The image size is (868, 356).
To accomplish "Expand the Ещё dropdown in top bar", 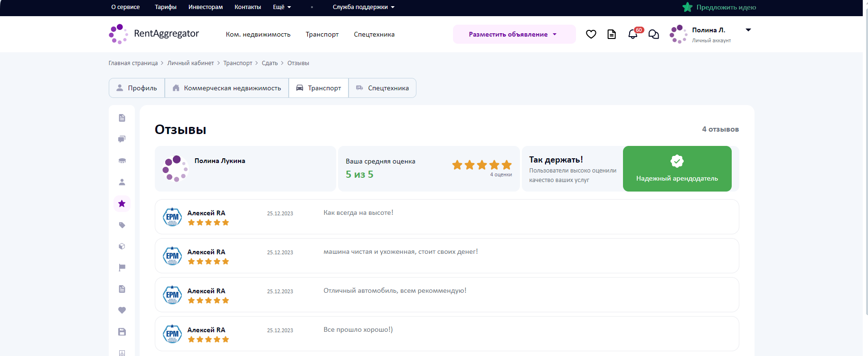I will point(282,7).
